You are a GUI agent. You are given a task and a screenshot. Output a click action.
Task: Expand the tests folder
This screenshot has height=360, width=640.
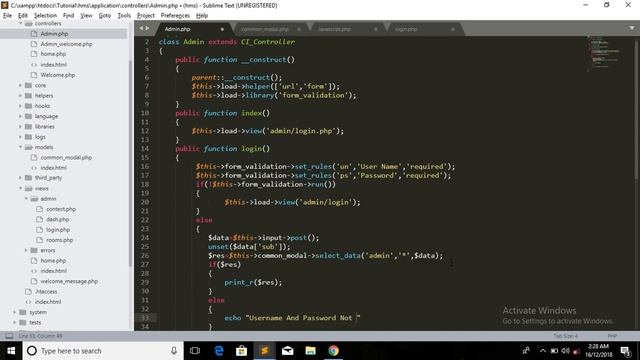tap(15, 322)
